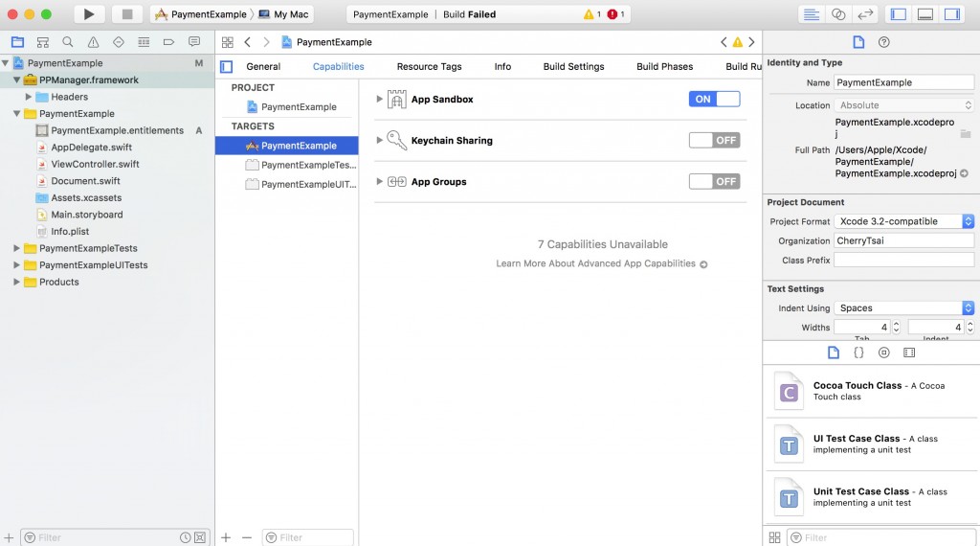Screen dimensions: 980x546
Task: Open the Find navigator magnifier
Action: point(68,42)
